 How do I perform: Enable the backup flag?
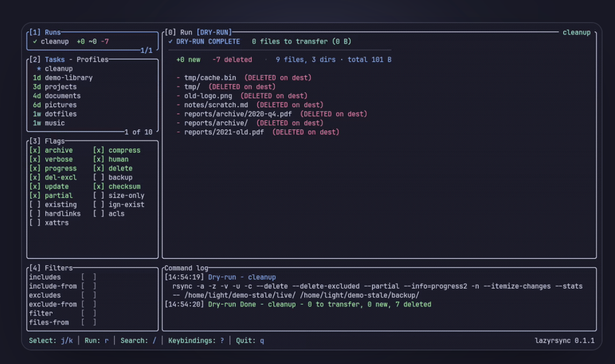(x=99, y=177)
